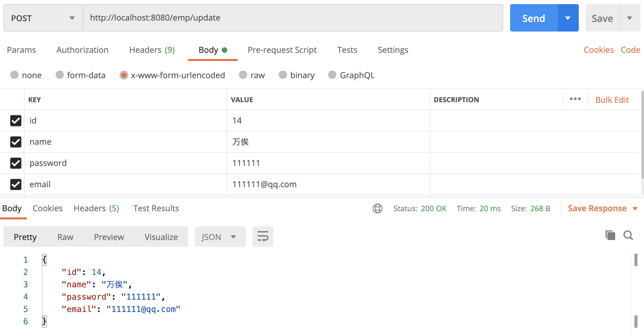Viewport: 644px width, 336px height.
Task: Open the Pre-request Script tab
Action: 282,50
